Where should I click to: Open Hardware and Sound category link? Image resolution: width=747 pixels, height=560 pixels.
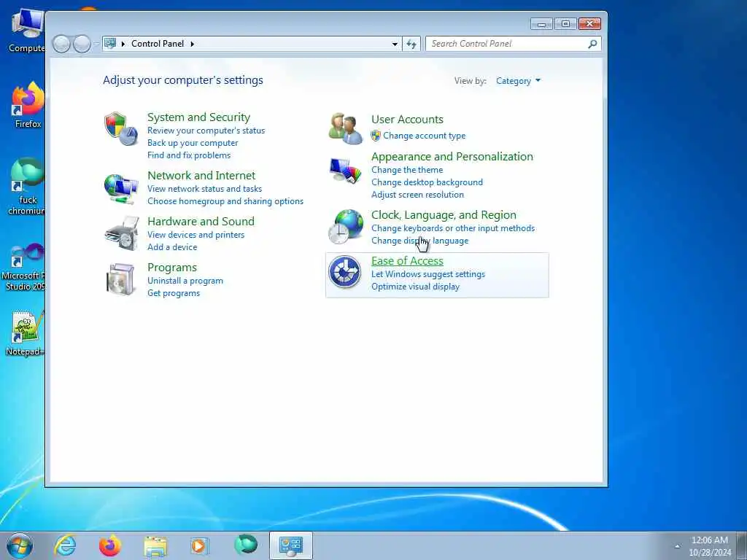point(201,222)
